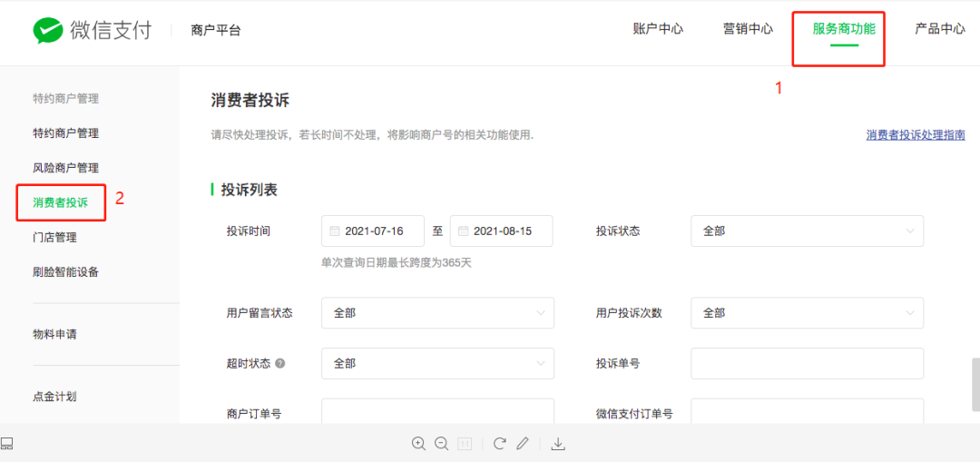Click the 商户平台 header text
This screenshot has width=980, height=462.
[216, 30]
